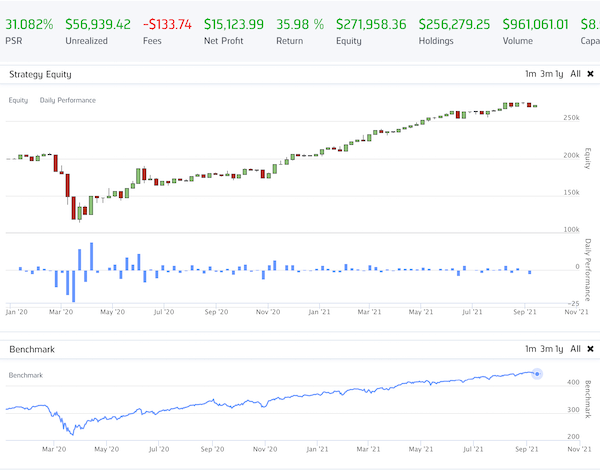Toggle the Daily Performance series legend
The height and width of the screenshot is (470, 600).
click(x=68, y=100)
